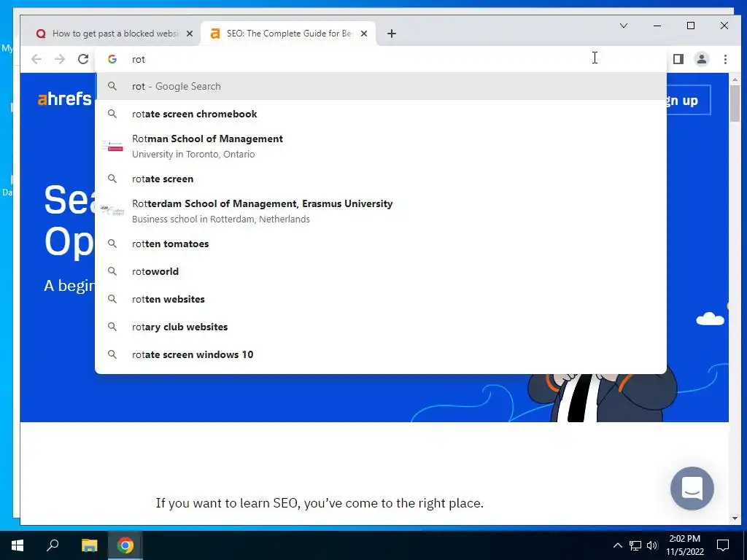
Task: Choose 'rotten websites' suggestion
Action: 381,299
